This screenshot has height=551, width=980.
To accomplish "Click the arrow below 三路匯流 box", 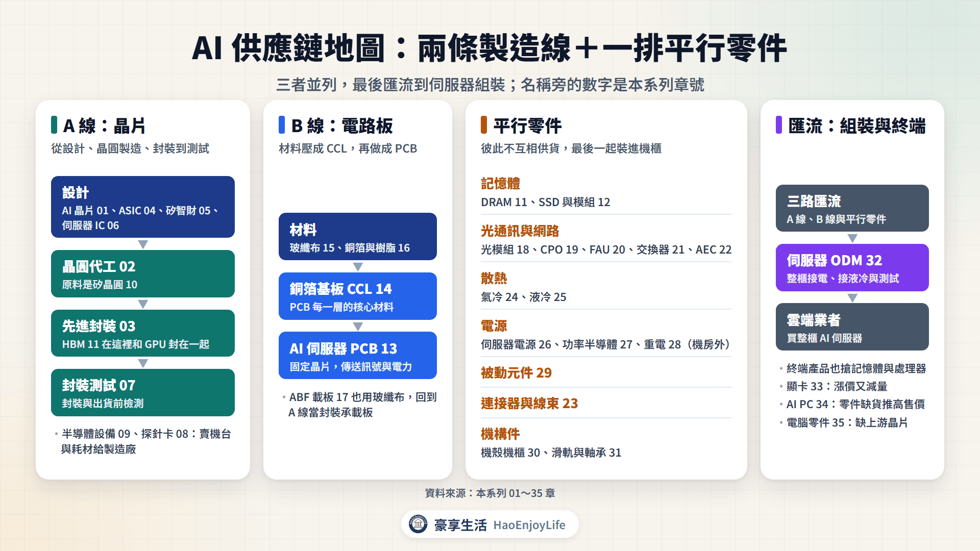I will click(x=852, y=238).
